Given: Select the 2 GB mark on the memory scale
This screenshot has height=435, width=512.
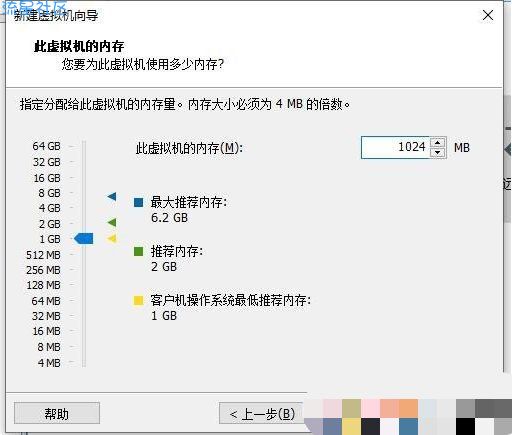Looking at the screenshot, I should pos(50,224).
